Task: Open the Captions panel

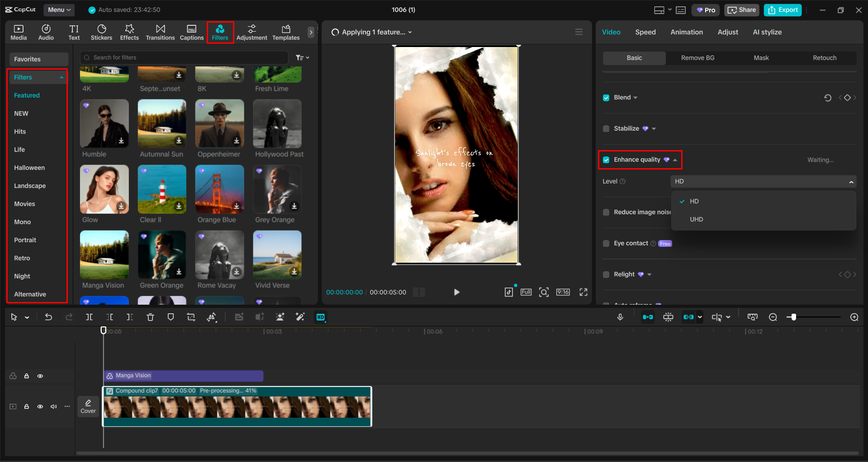Action: 191,32
